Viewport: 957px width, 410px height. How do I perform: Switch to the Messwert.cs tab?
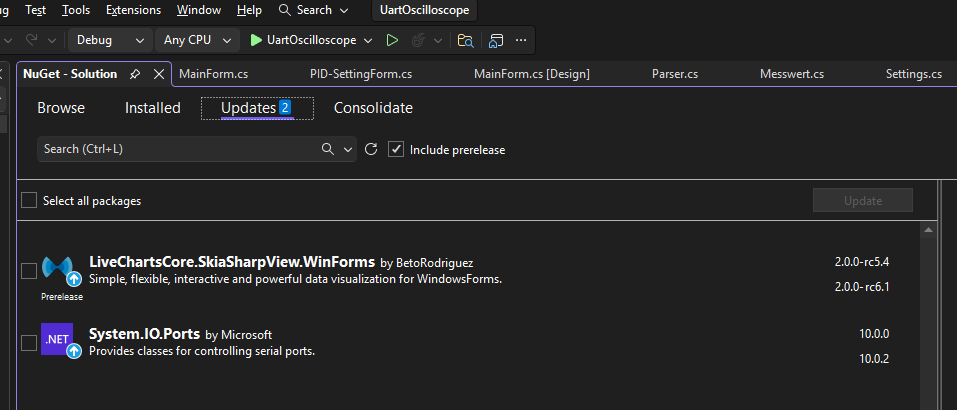[792, 74]
